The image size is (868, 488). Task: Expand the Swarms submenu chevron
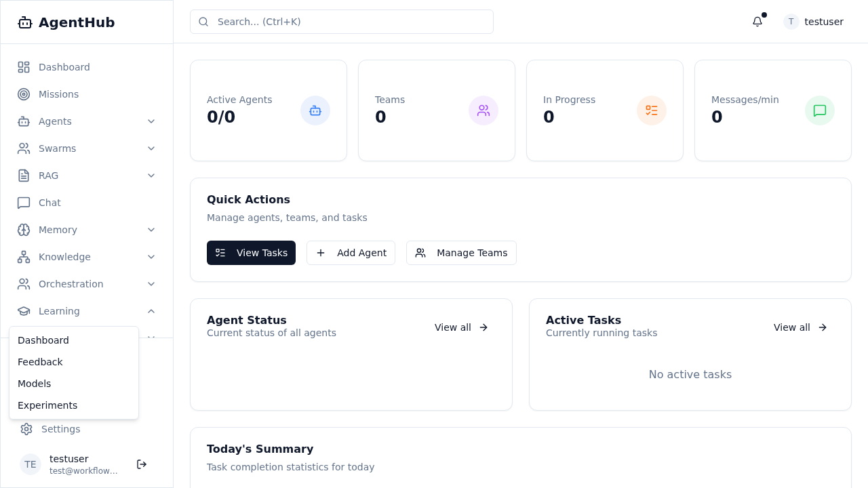coord(151,148)
